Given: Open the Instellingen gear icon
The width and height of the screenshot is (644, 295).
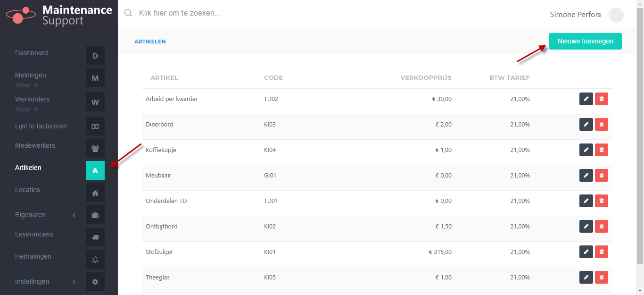Looking at the screenshot, I should [x=95, y=281].
